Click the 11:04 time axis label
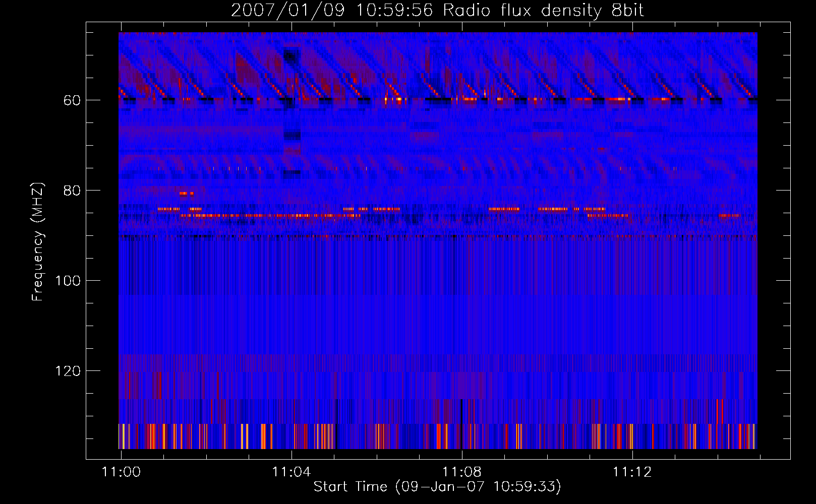 [x=292, y=472]
